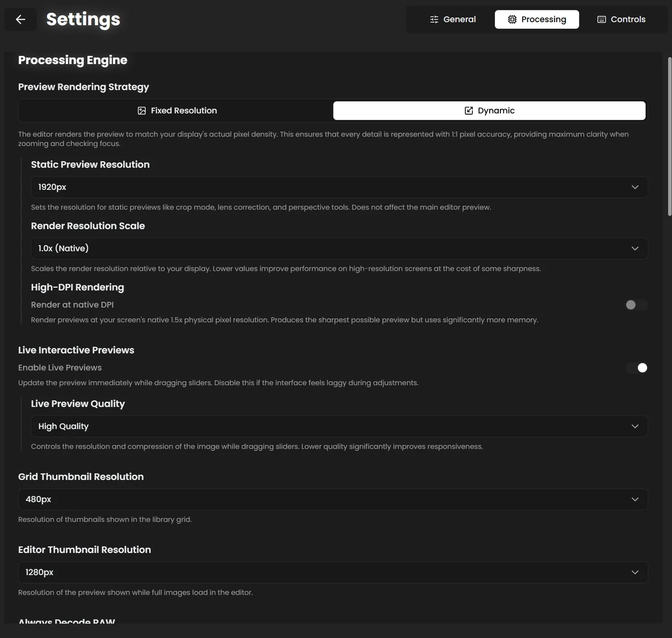Click the Fixed Resolution image icon
The height and width of the screenshot is (638, 672).
(x=142, y=111)
